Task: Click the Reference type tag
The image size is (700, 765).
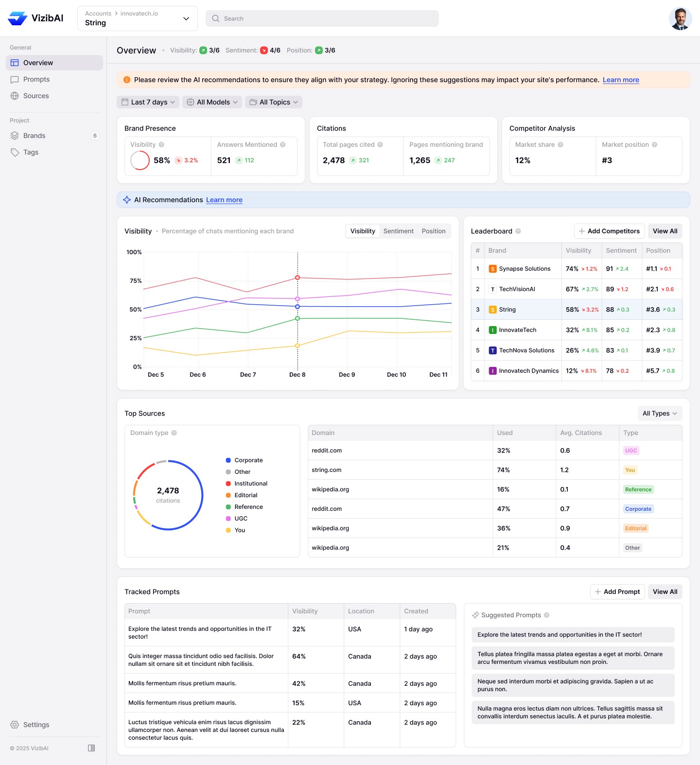Action: [x=638, y=489]
